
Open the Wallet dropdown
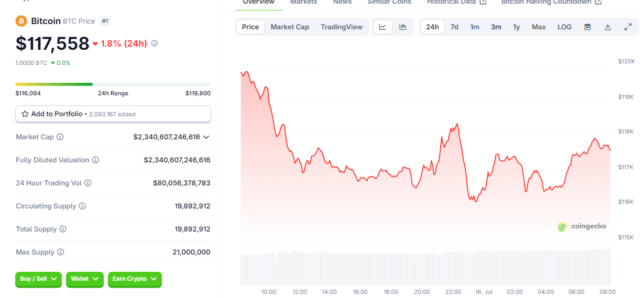point(85,279)
